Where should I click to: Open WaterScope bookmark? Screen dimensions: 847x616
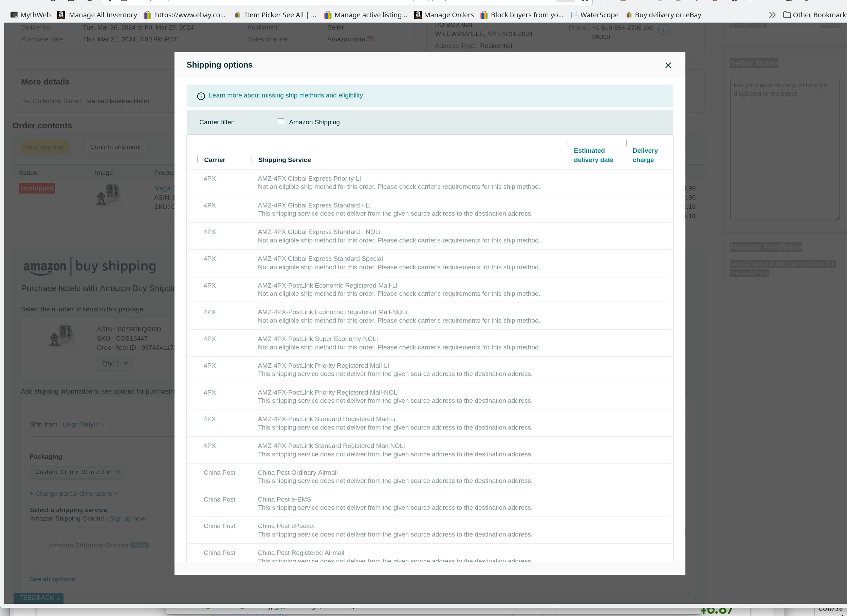(594, 15)
